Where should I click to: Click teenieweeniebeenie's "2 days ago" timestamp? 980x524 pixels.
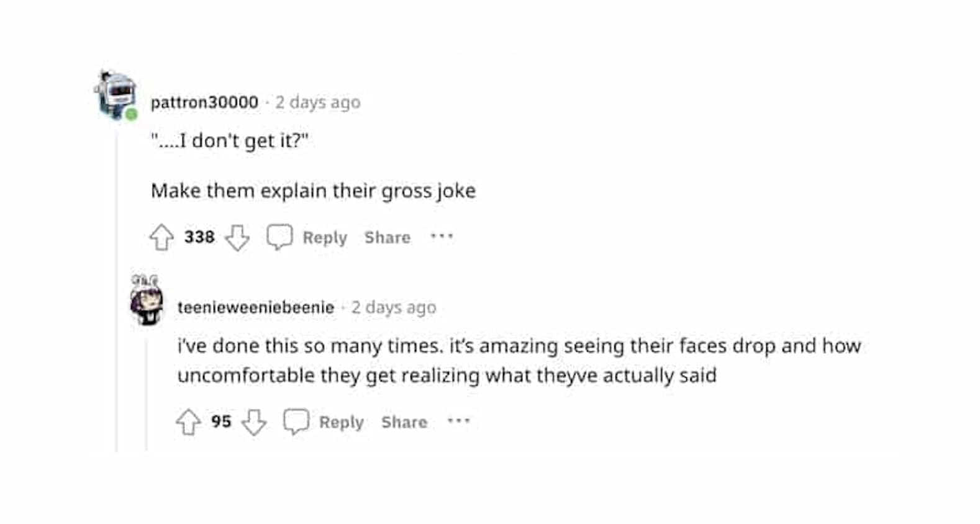click(x=394, y=307)
